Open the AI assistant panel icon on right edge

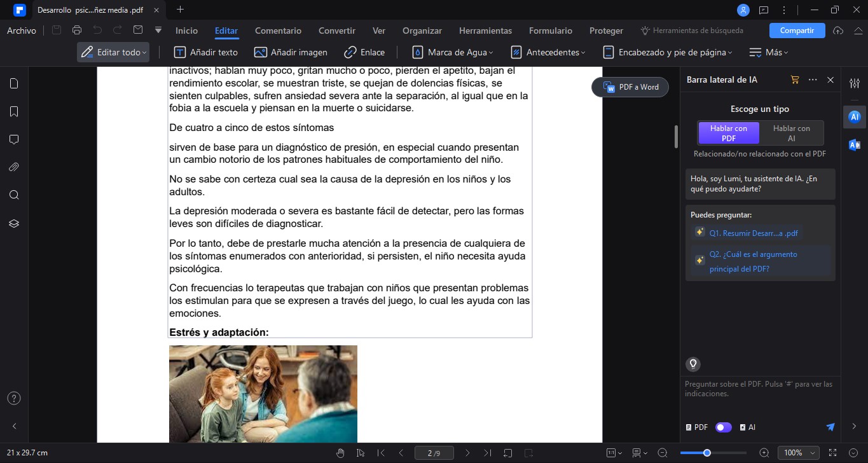point(855,116)
